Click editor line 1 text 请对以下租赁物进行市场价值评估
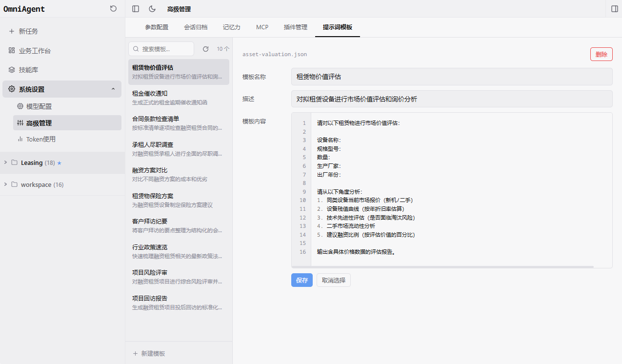This screenshot has width=622, height=364. point(358,123)
